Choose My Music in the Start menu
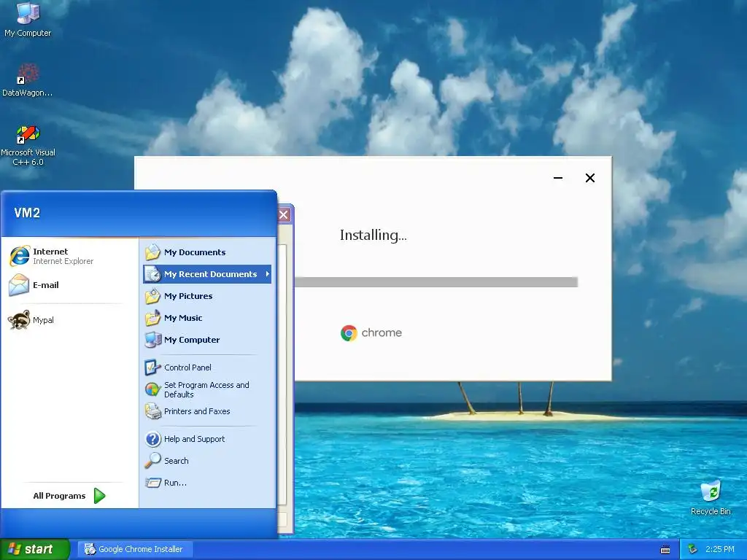This screenshot has height=560, width=747. 207,318
